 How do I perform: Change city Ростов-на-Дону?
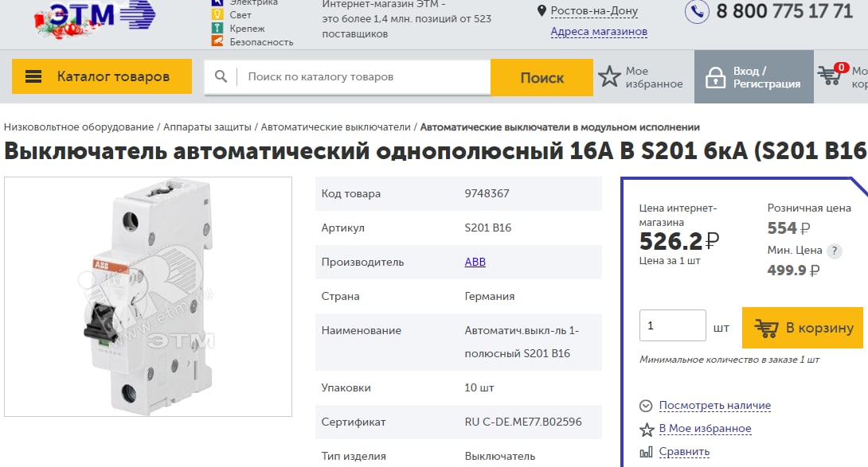click(594, 10)
